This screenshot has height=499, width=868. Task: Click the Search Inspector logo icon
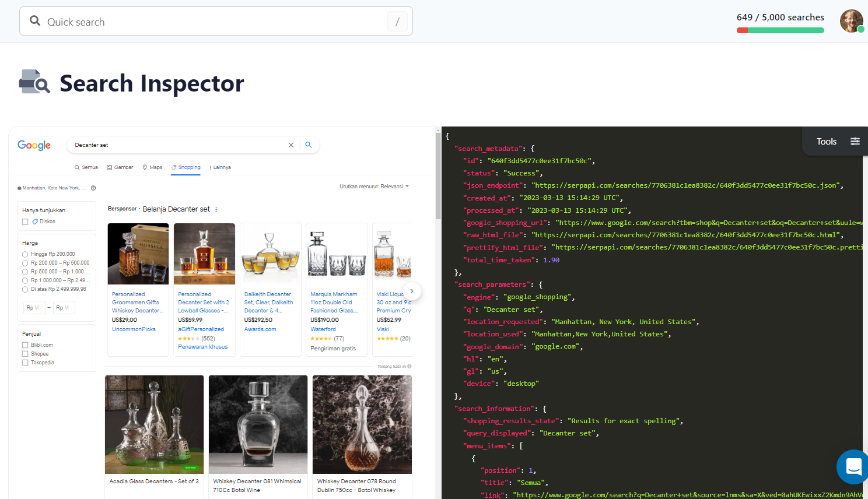click(34, 83)
